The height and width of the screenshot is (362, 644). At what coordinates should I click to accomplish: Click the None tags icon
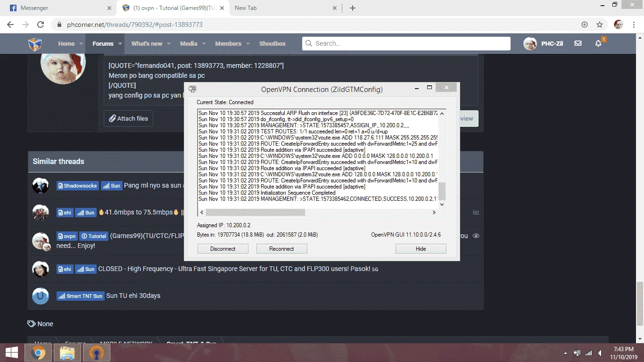click(x=32, y=324)
